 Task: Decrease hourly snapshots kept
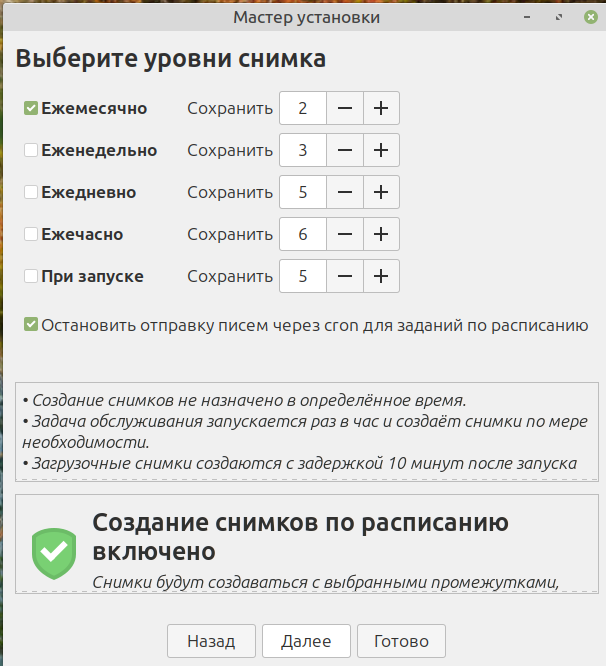click(344, 235)
